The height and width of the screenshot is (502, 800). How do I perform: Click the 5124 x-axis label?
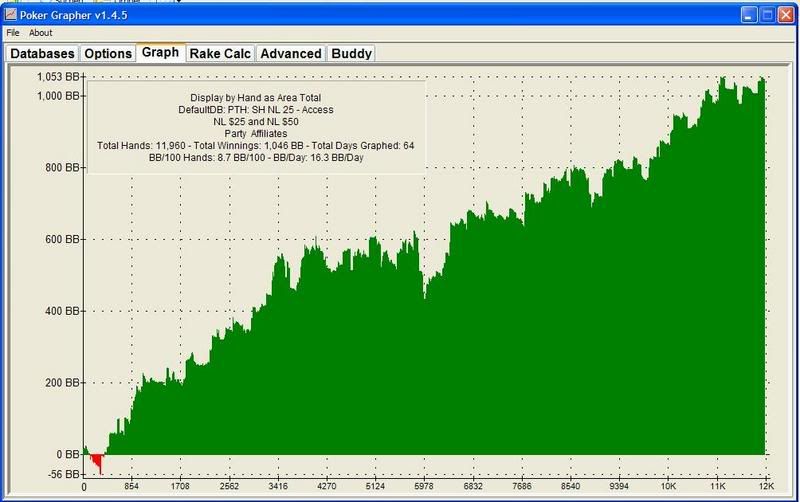pyautogui.click(x=376, y=486)
